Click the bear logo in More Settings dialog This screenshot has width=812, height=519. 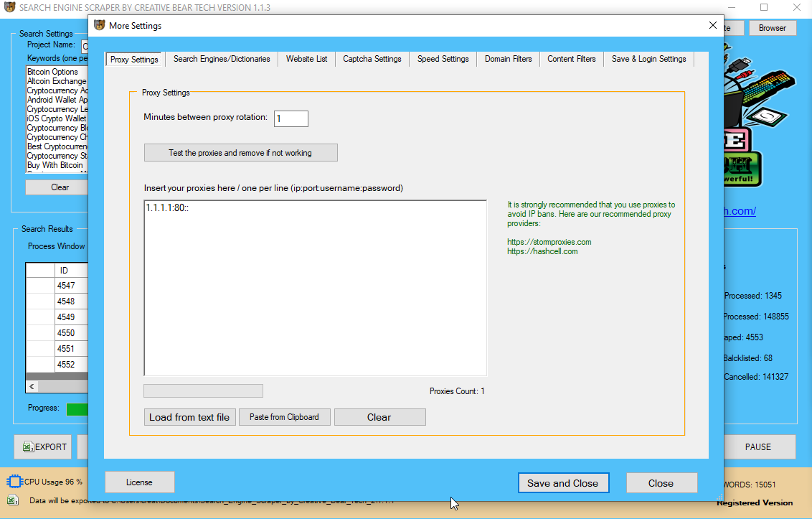(x=98, y=25)
